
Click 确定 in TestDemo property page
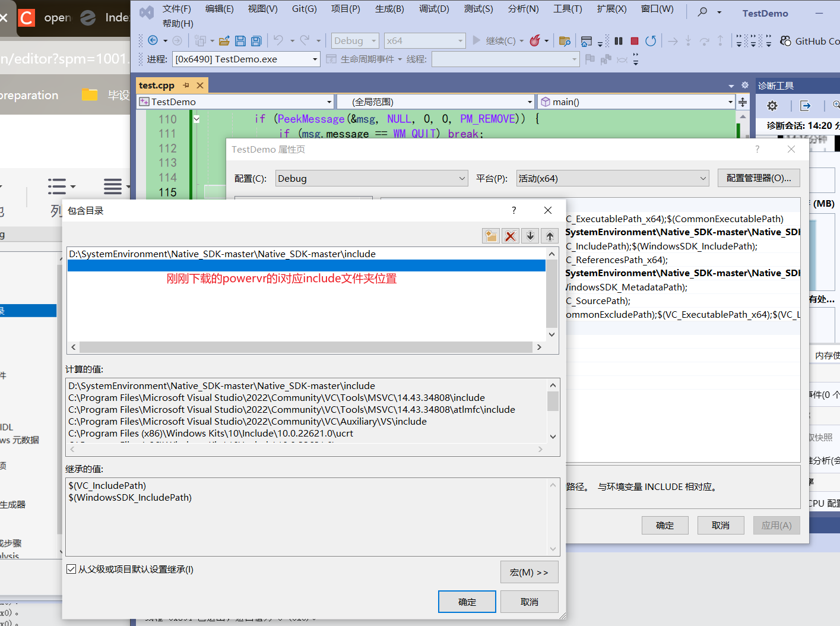tap(665, 526)
